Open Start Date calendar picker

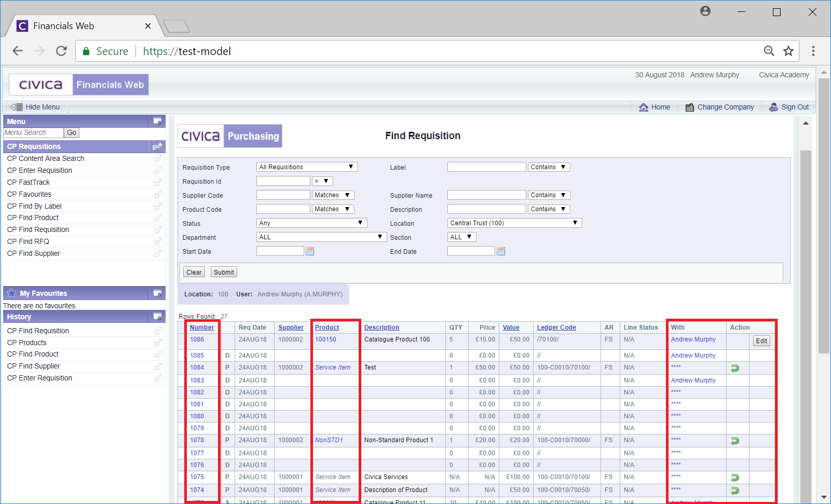point(310,251)
